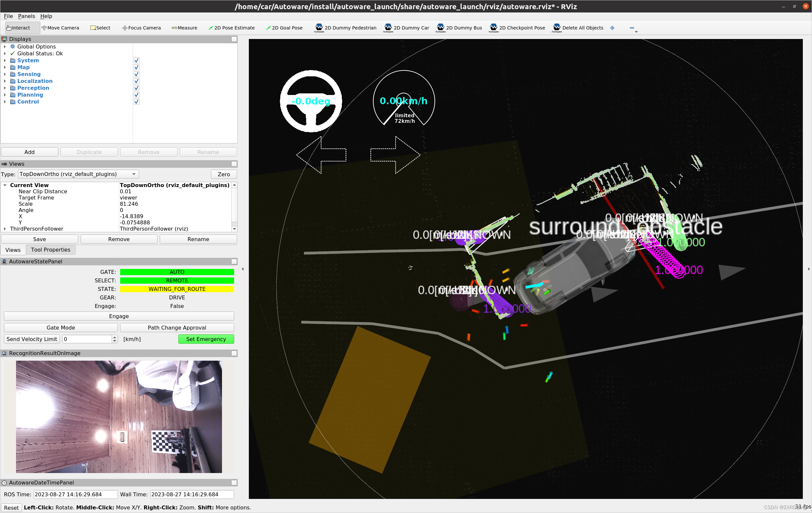The height and width of the screenshot is (513, 812).
Task: Toggle the System display checkbox
Action: point(136,60)
